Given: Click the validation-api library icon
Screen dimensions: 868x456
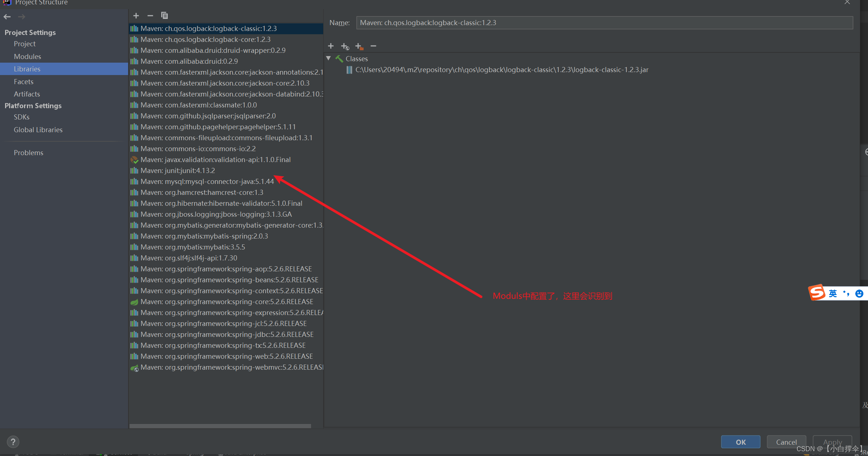Looking at the screenshot, I should point(134,160).
